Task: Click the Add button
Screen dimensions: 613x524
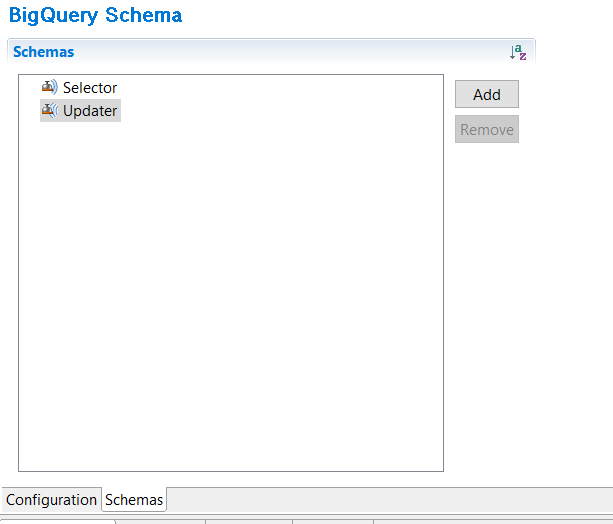Action: point(487,94)
